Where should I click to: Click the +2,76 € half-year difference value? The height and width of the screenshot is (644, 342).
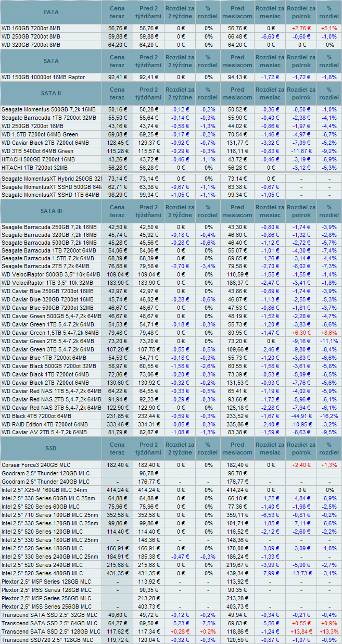(x=301, y=28)
